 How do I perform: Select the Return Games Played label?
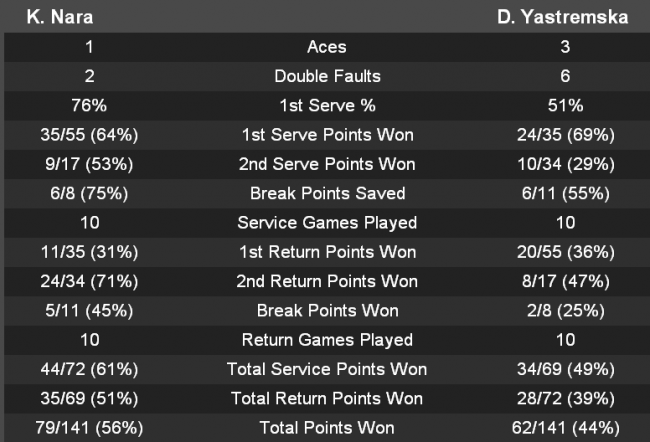click(x=327, y=341)
